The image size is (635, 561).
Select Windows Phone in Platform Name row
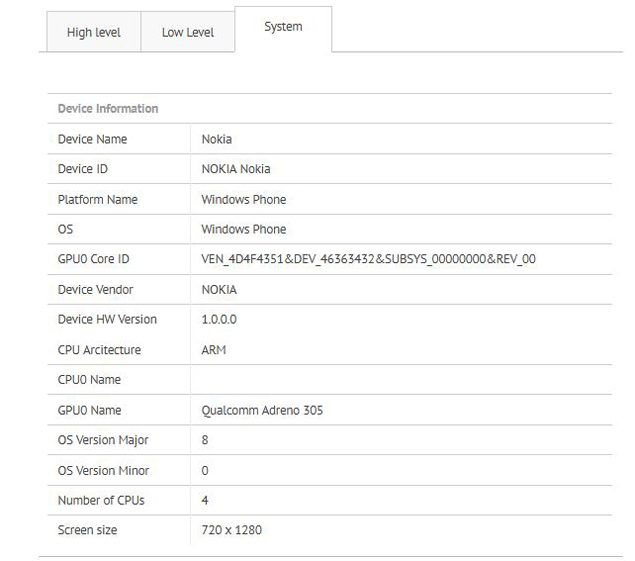[x=244, y=199]
